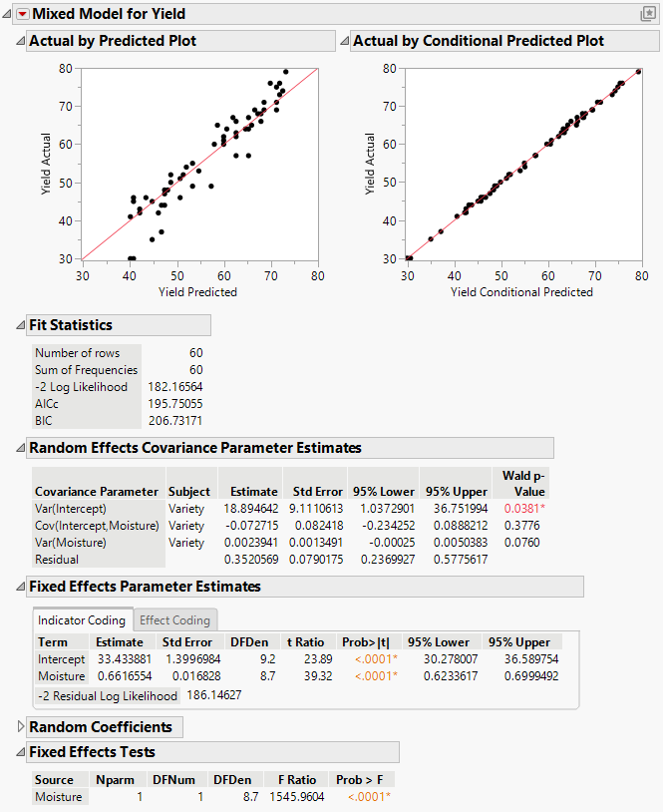The image size is (663, 812).
Task: Collapse the Actual by Conditional Predicted Plot section
Action: pos(345,41)
